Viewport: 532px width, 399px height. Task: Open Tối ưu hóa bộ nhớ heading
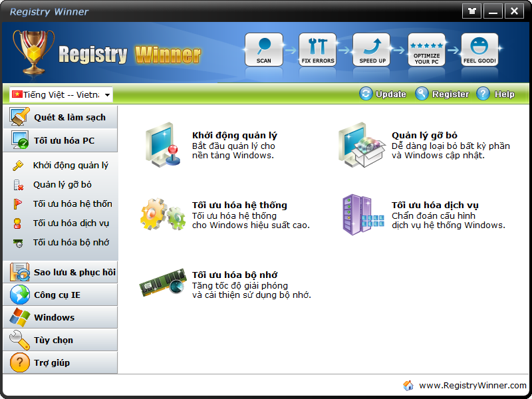coord(235,275)
